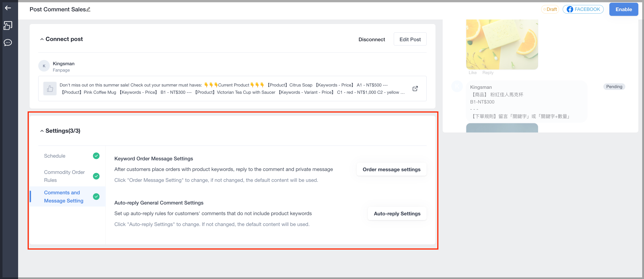Select the Schedule settings tab
The width and height of the screenshot is (644, 279).
point(68,156)
